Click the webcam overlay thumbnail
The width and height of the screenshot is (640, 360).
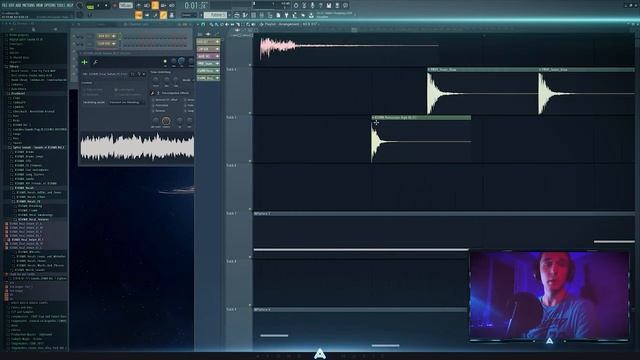(x=549, y=296)
